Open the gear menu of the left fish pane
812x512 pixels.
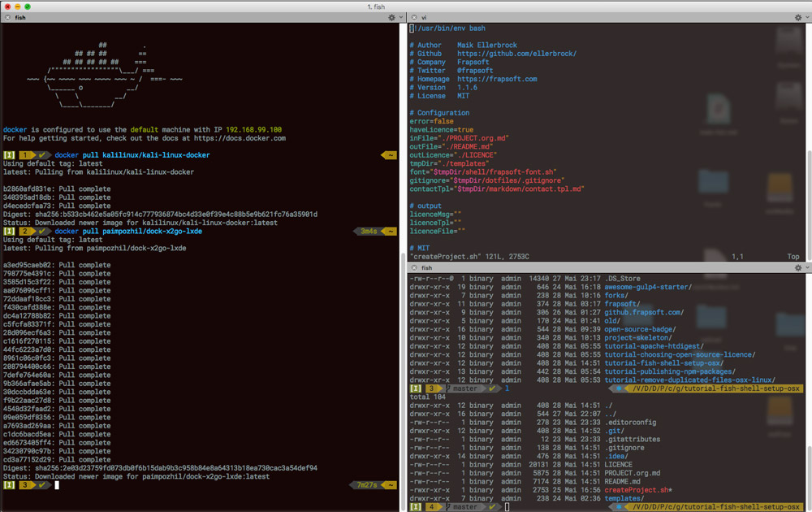[391, 18]
